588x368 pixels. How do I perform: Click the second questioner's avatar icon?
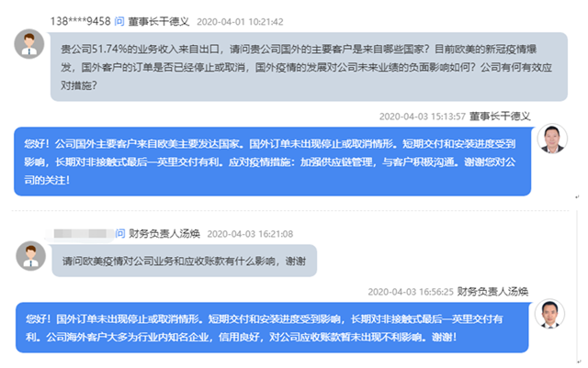click(x=30, y=256)
